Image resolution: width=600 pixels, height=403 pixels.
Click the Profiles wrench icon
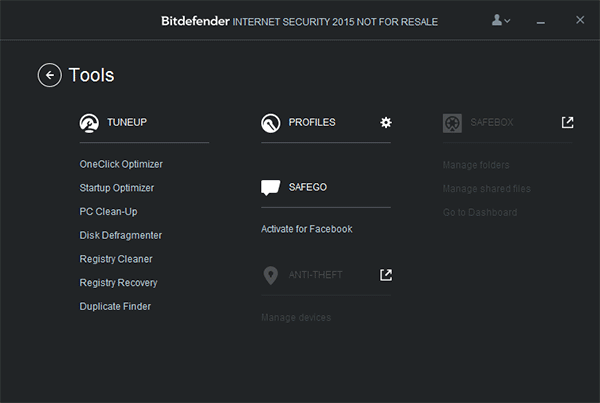[x=271, y=123]
